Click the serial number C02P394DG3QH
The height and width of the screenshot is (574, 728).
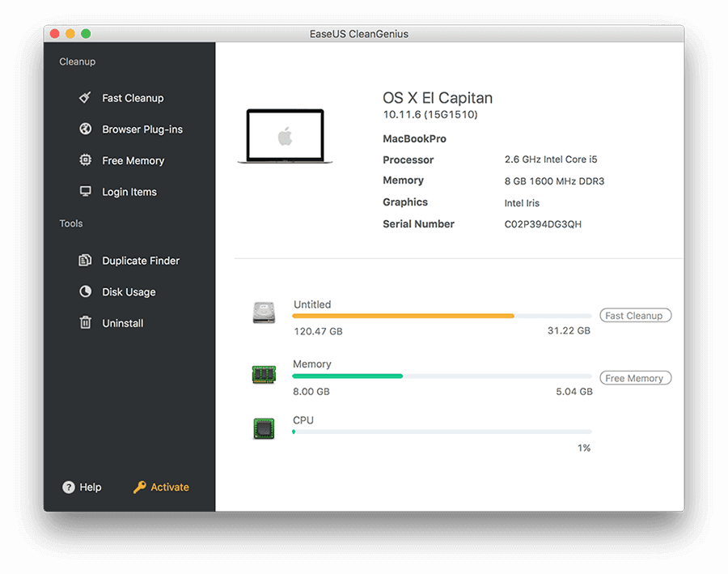point(543,224)
